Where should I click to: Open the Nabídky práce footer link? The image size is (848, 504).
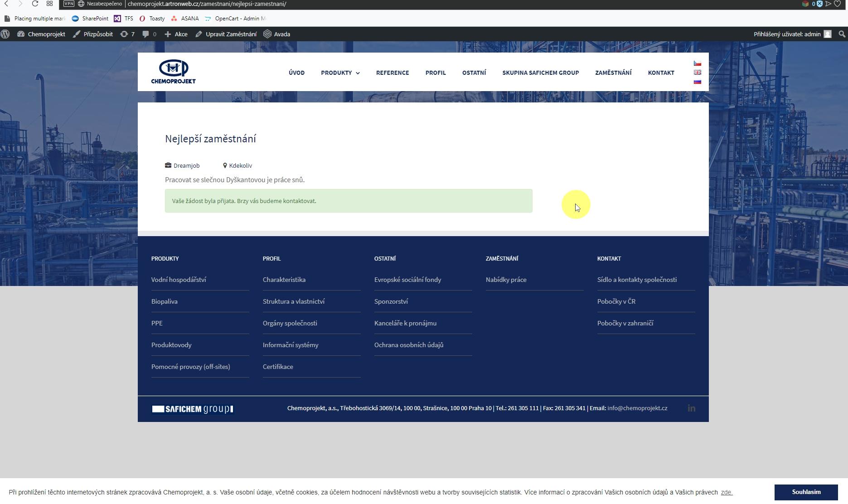pos(506,280)
